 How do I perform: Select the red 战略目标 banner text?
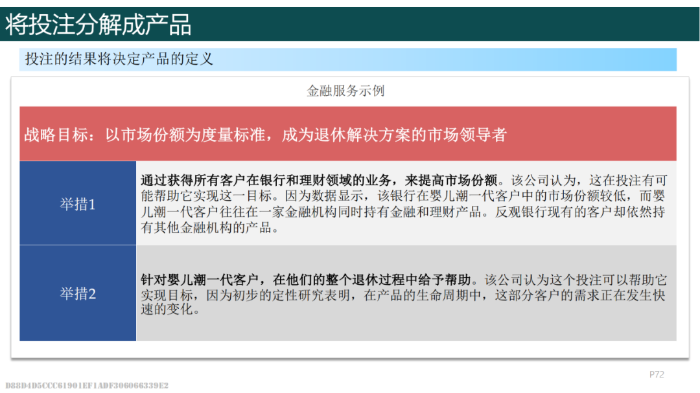[x=265, y=134]
